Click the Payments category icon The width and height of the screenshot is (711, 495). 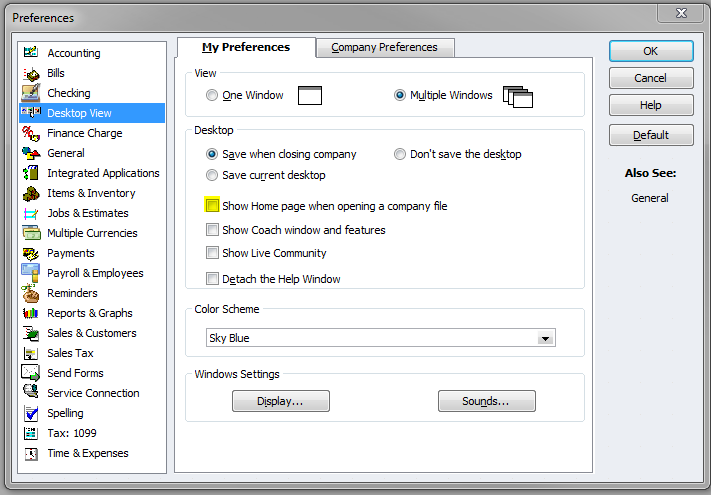(31, 253)
